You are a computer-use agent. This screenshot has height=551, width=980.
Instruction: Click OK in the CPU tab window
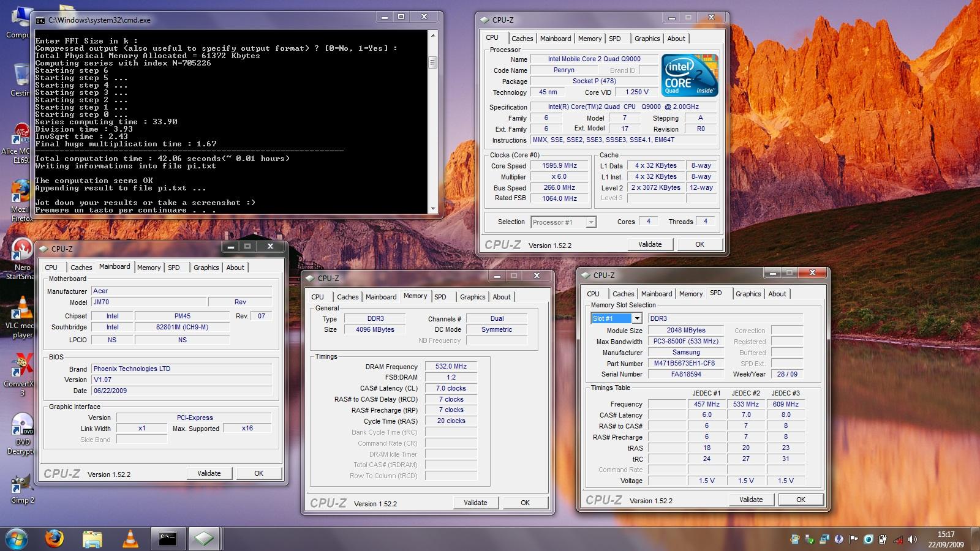[699, 244]
